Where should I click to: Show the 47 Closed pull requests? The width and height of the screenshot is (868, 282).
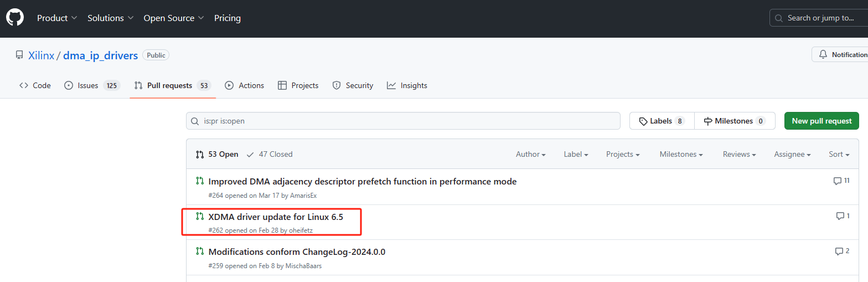click(270, 154)
